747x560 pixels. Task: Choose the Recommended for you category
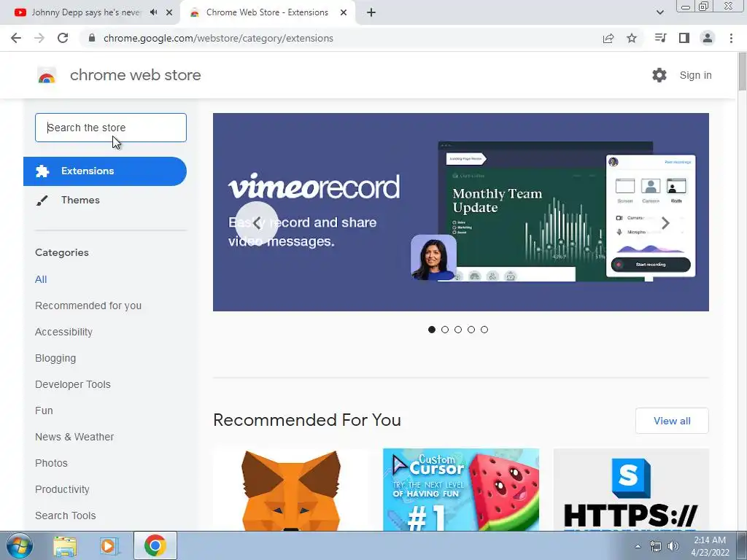pyautogui.click(x=88, y=306)
